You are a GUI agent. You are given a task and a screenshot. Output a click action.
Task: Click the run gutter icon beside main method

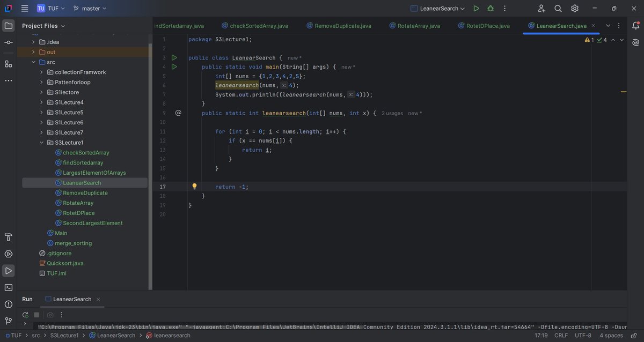174,66
